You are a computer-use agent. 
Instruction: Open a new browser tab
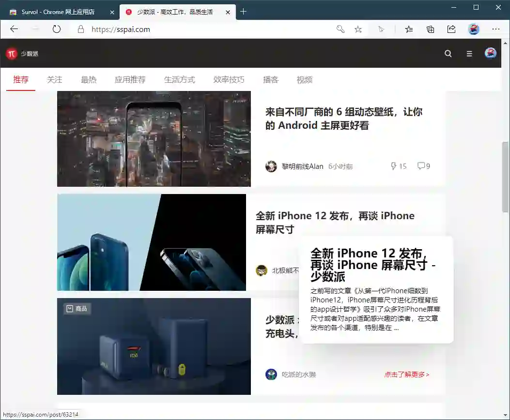(x=243, y=12)
